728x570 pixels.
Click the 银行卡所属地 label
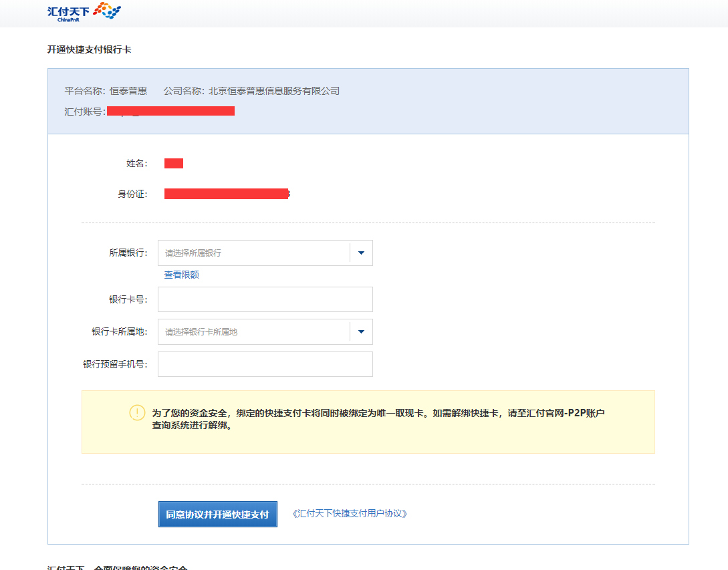point(119,332)
